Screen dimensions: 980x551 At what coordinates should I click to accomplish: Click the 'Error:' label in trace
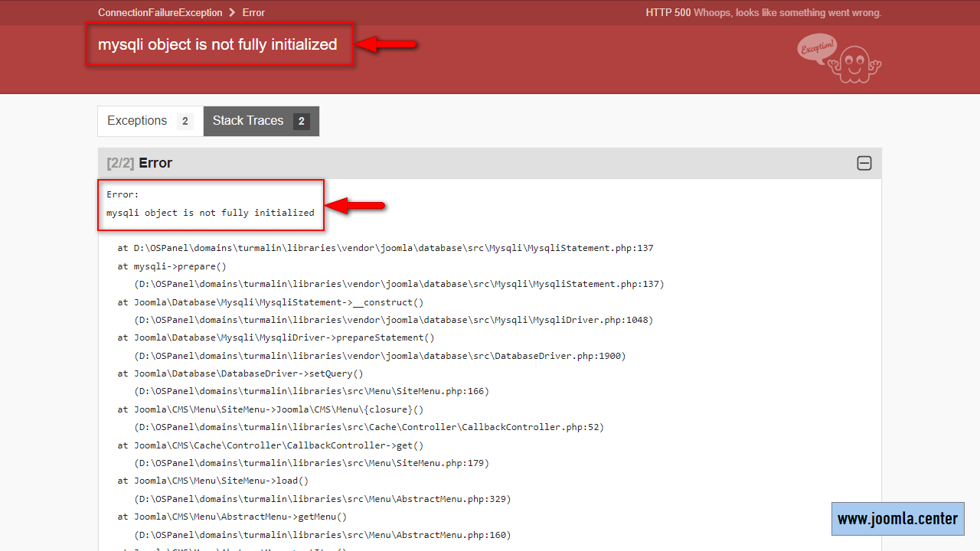point(122,194)
